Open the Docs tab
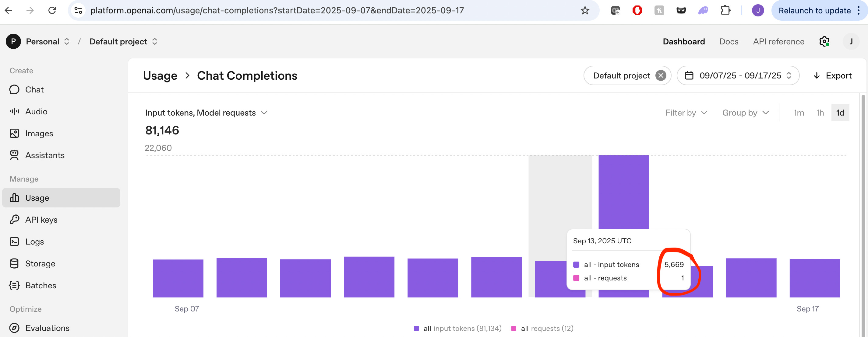868x337 pixels. click(x=729, y=41)
